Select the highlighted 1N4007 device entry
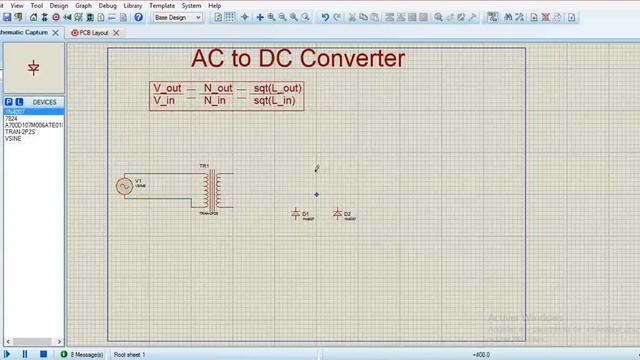The image size is (640, 360). [34, 111]
